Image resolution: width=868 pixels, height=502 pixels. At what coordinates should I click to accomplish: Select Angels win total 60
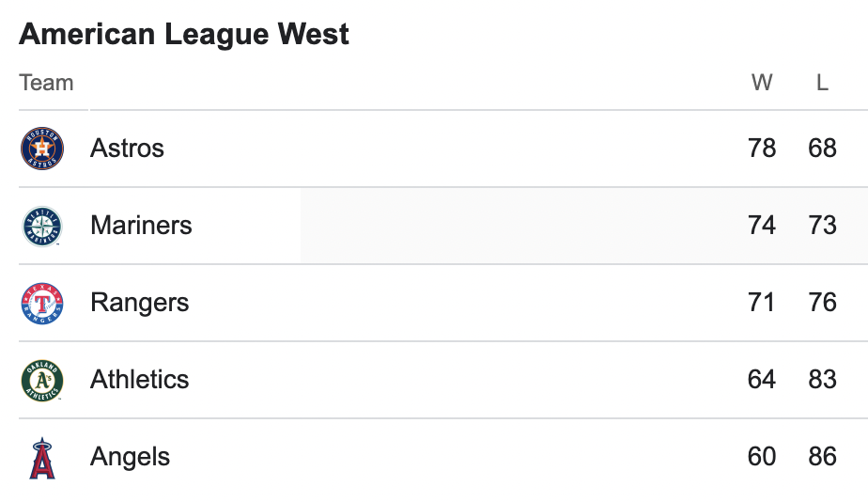(762, 457)
